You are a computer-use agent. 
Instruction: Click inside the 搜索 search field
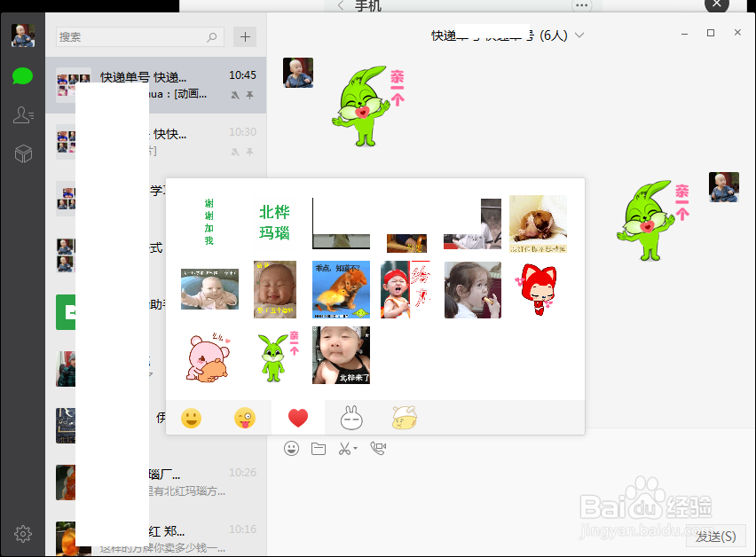point(133,38)
